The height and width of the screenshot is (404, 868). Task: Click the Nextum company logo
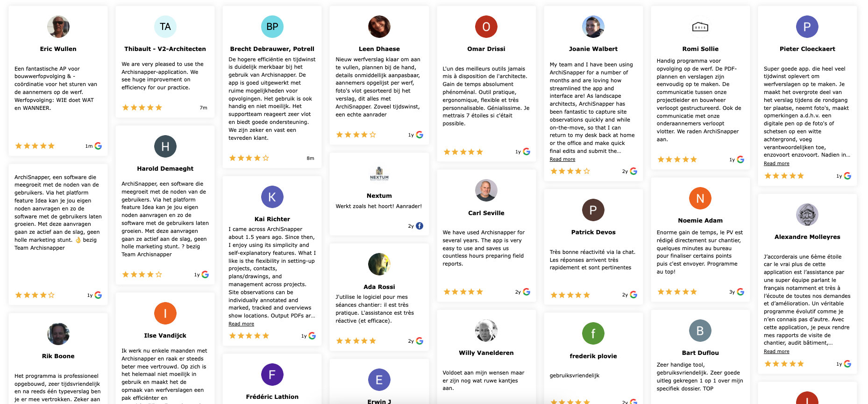pos(379,173)
